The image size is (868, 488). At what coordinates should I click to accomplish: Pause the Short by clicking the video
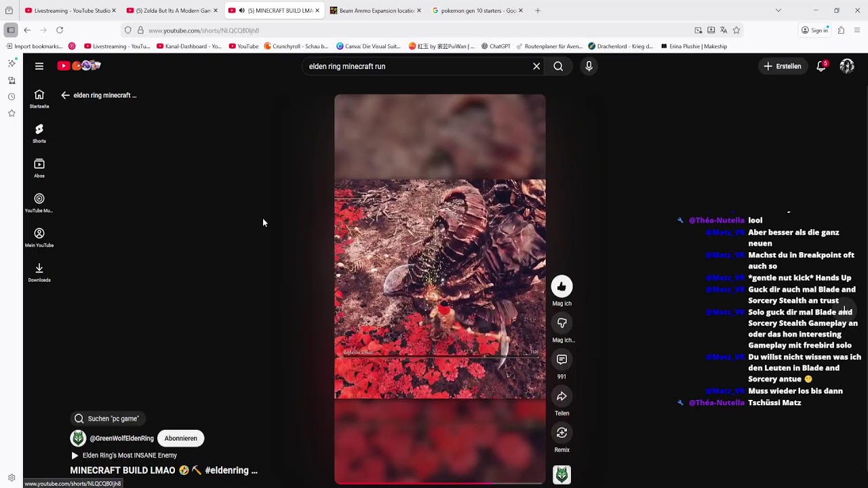coord(439,289)
